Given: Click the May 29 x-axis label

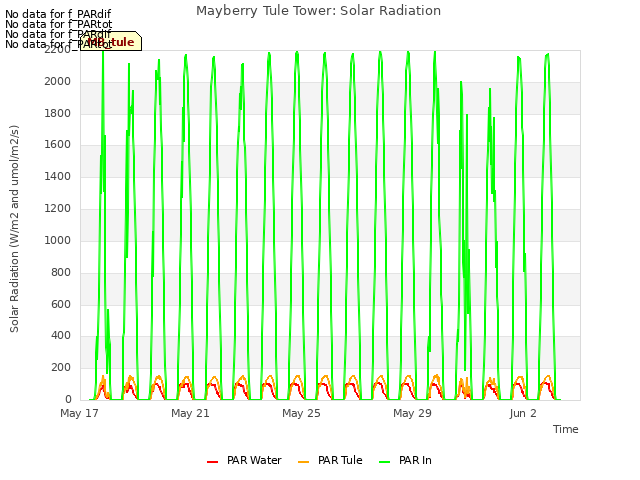Looking at the screenshot, I should tap(412, 413).
